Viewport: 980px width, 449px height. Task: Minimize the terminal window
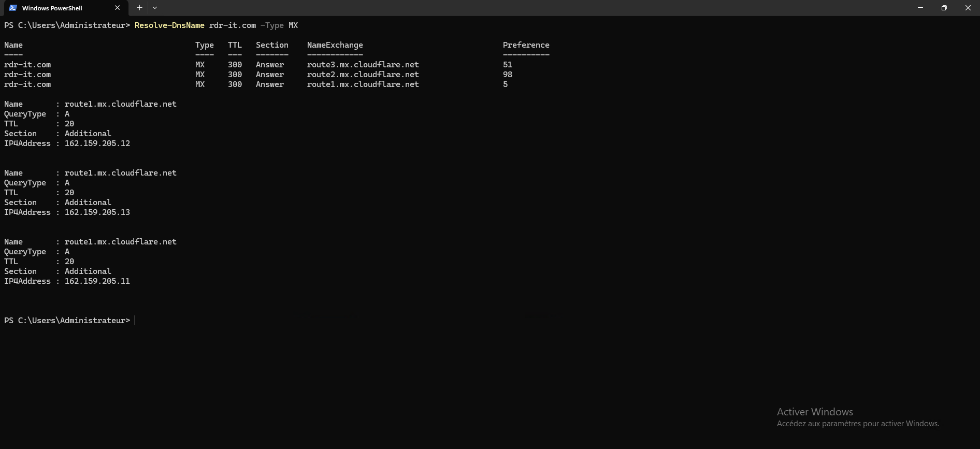pos(920,8)
